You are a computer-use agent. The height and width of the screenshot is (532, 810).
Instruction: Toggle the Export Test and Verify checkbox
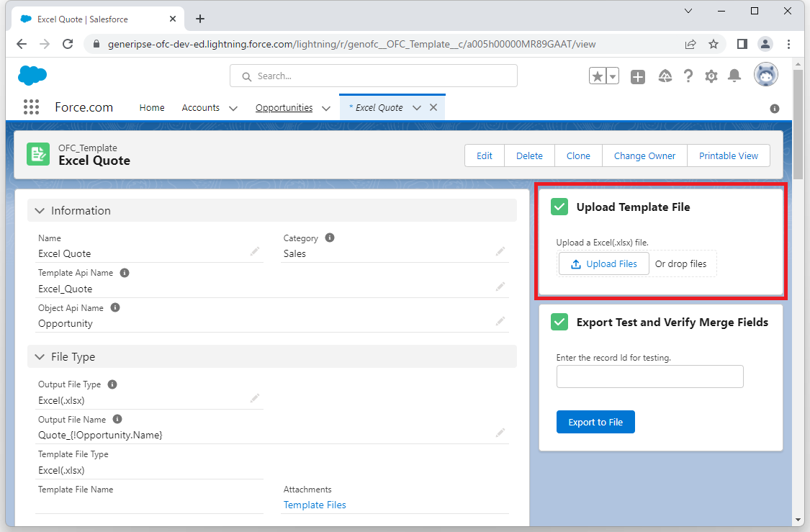click(x=559, y=322)
